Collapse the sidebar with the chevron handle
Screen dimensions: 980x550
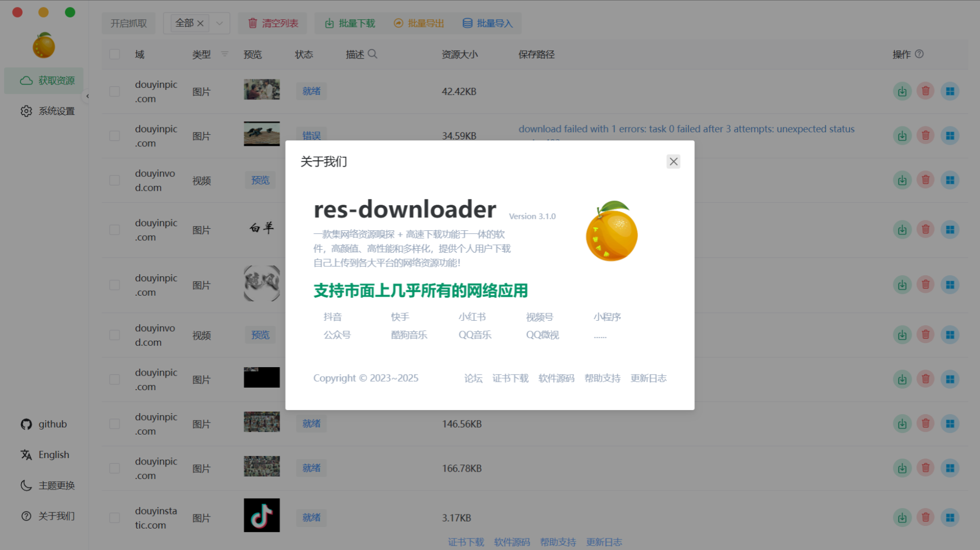pos(87,96)
